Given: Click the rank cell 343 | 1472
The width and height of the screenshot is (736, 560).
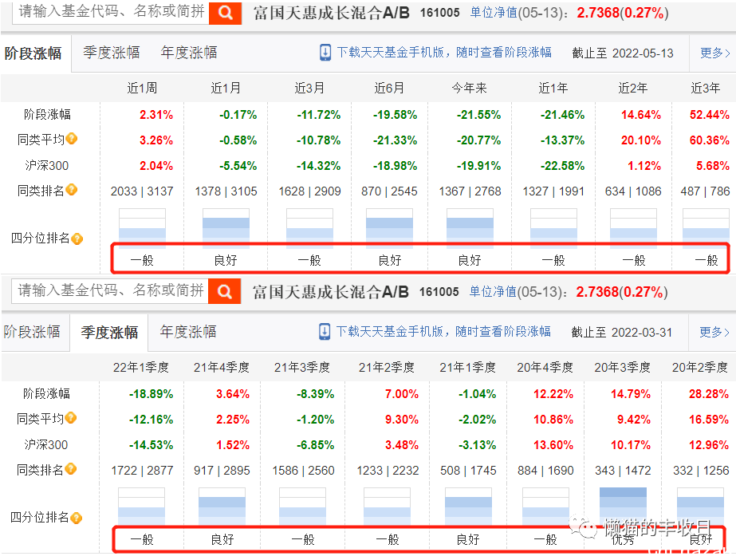Looking at the screenshot, I should (623, 471).
